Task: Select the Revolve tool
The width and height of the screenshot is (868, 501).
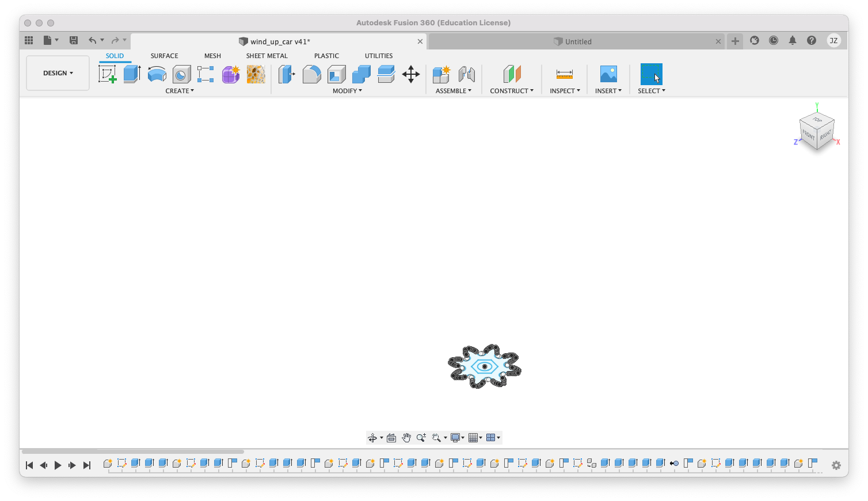Action: [157, 74]
